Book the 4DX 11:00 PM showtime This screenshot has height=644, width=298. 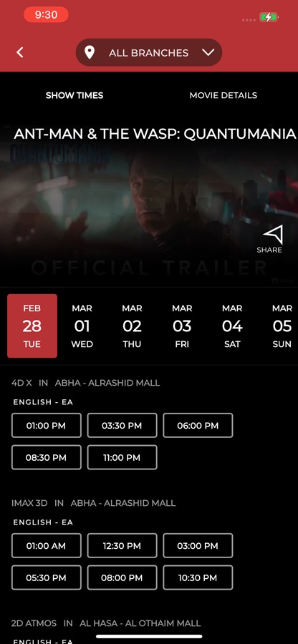[122, 457]
